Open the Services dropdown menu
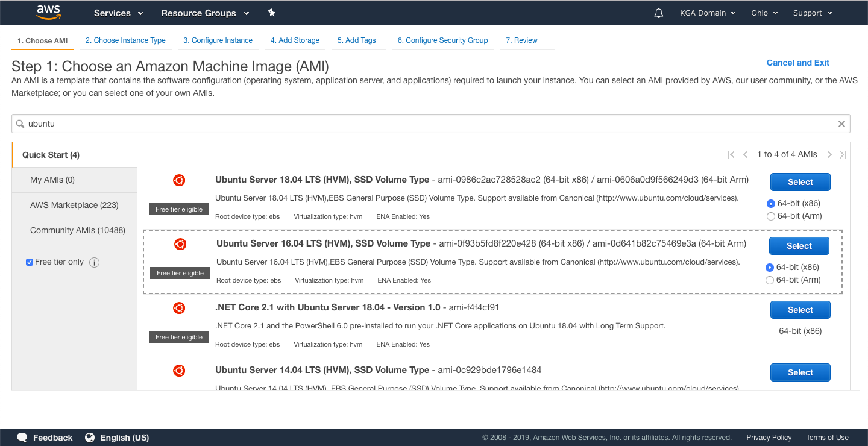The height and width of the screenshot is (446, 868). (118, 13)
